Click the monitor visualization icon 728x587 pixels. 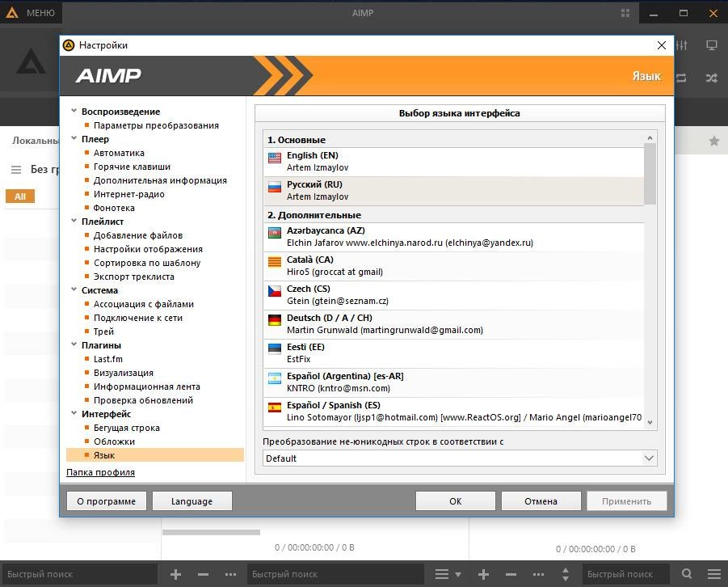point(711,45)
